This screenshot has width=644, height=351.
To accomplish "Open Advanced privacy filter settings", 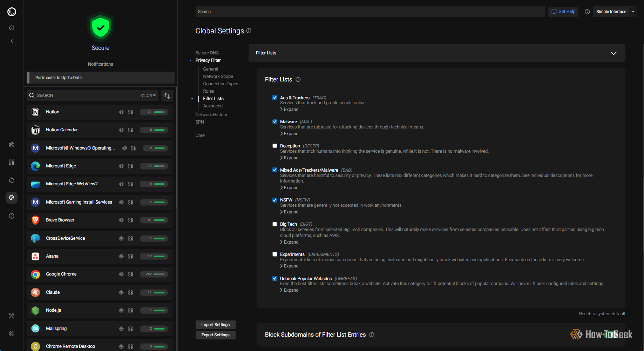I will [213, 106].
